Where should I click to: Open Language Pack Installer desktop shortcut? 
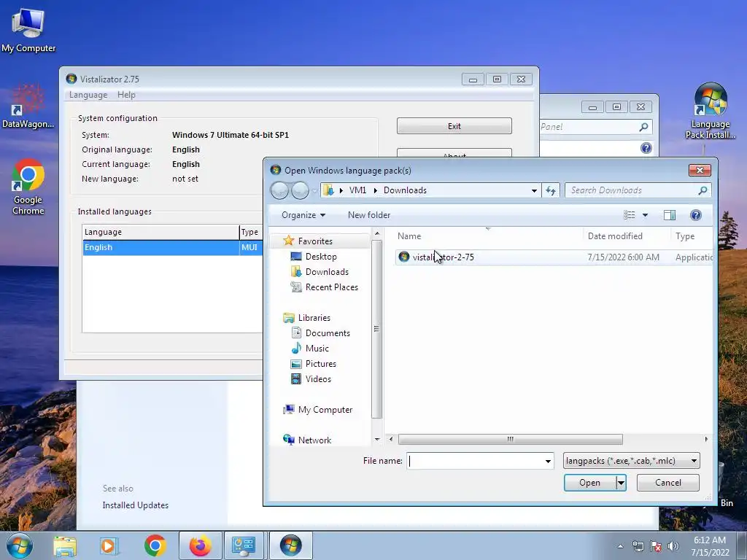(x=711, y=111)
